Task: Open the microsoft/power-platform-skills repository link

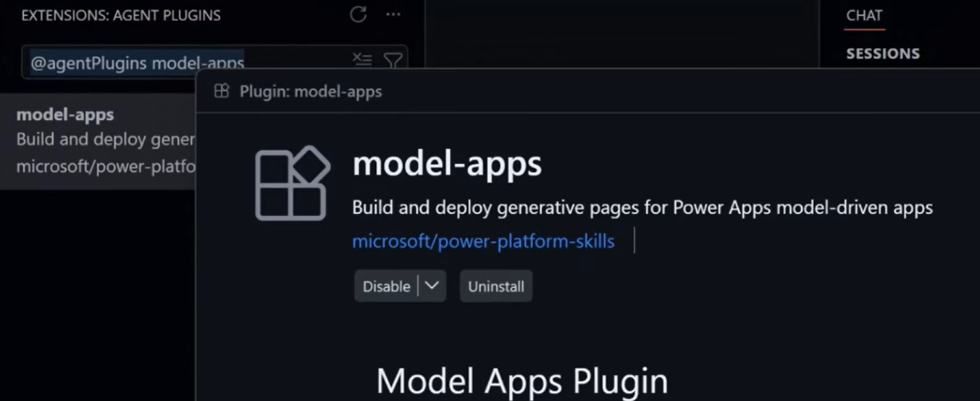Action: click(x=483, y=241)
